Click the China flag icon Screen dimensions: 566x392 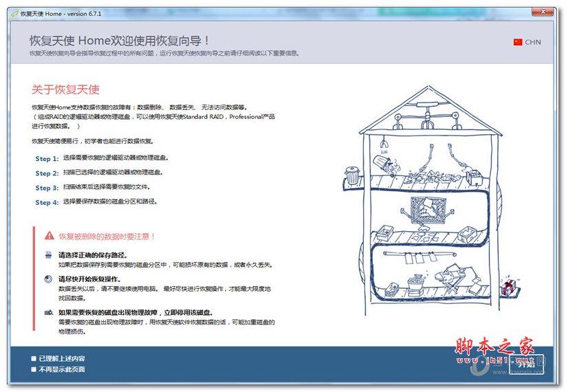tap(518, 42)
